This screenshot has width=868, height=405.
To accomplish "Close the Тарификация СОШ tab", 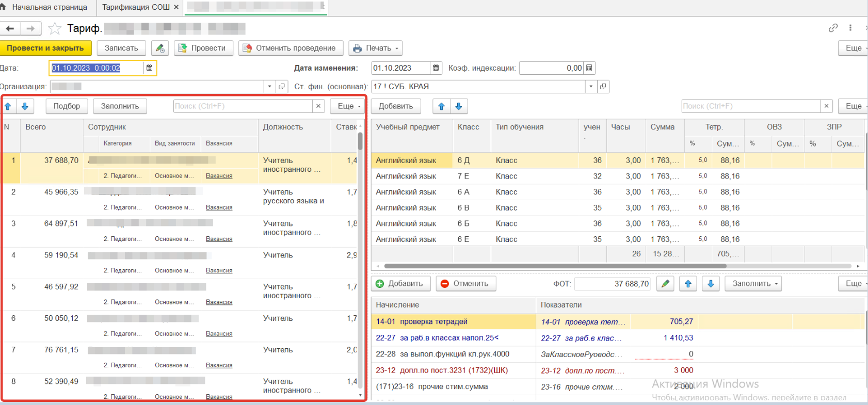I will [x=176, y=7].
